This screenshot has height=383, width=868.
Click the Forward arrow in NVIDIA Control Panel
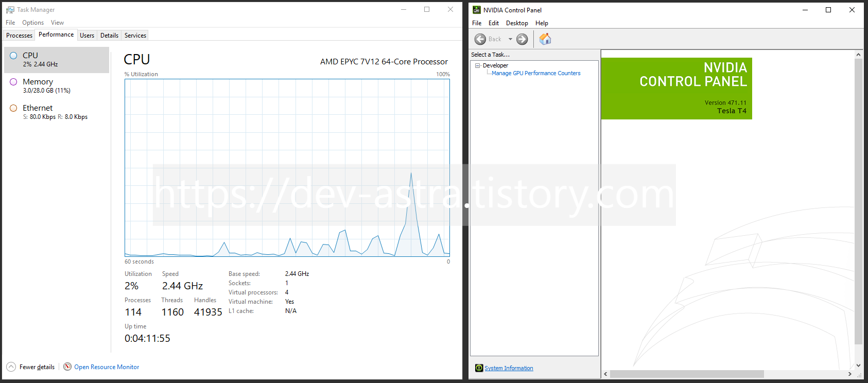coord(522,39)
